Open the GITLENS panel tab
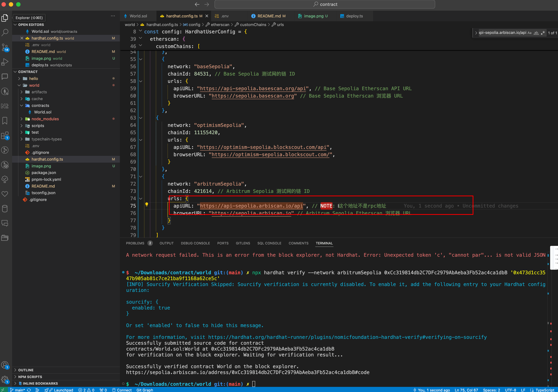 click(x=243, y=243)
